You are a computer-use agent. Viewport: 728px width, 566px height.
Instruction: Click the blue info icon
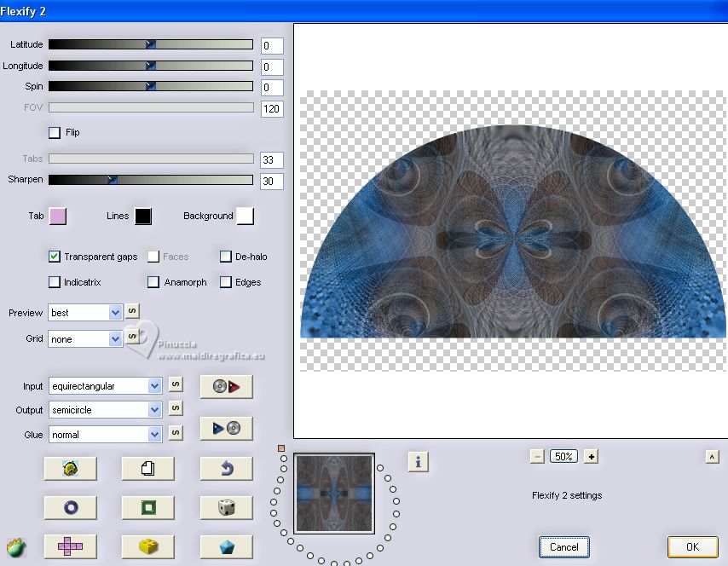pyautogui.click(x=419, y=462)
